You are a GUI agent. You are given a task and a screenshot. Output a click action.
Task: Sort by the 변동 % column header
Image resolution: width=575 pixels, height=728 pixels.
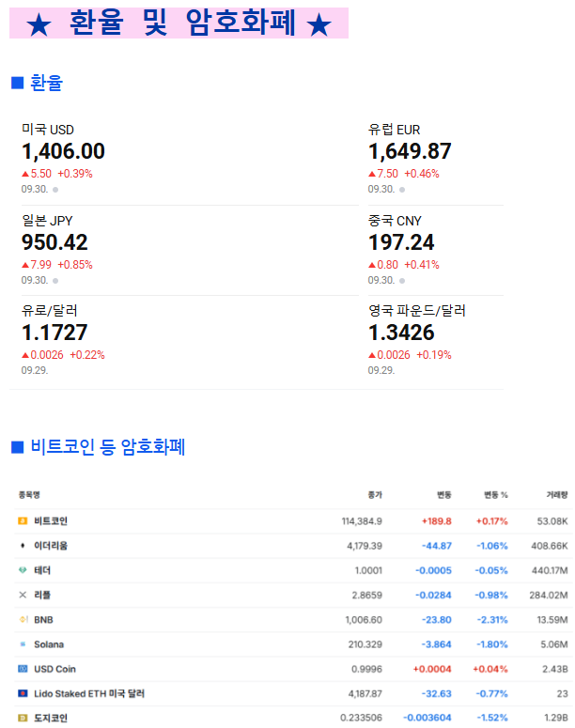495,494
